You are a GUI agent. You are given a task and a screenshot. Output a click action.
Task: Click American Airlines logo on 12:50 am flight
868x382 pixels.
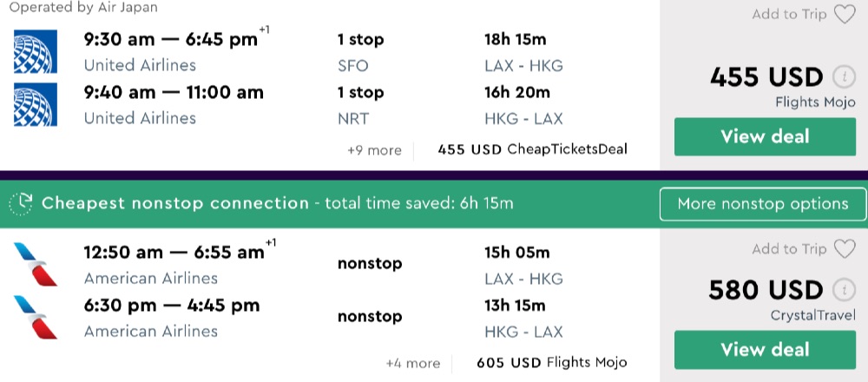coord(36,265)
